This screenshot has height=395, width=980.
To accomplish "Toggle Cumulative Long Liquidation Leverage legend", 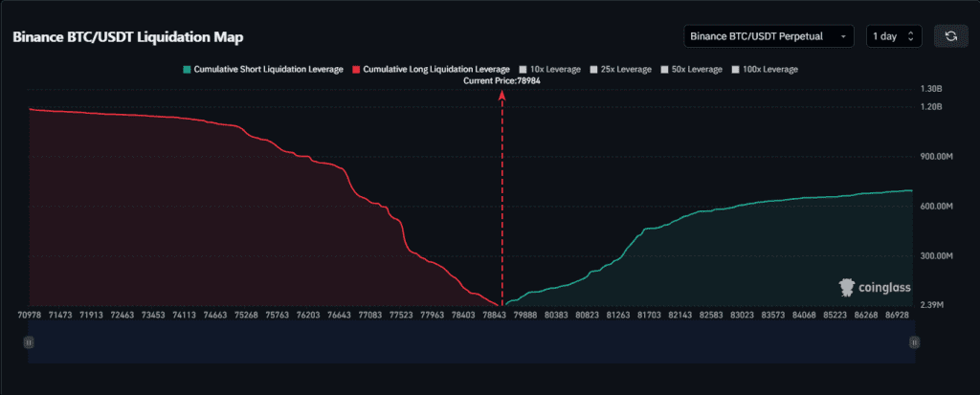I will click(431, 70).
